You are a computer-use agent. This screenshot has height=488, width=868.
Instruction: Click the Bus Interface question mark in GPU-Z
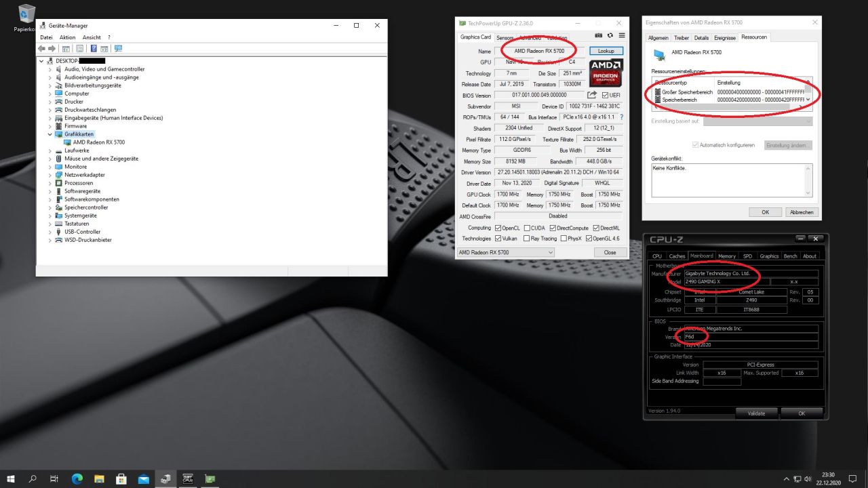click(621, 117)
